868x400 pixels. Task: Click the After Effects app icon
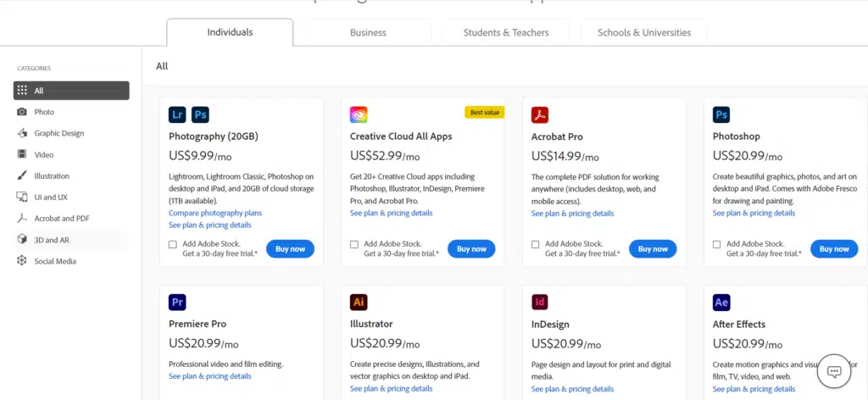pos(721,303)
